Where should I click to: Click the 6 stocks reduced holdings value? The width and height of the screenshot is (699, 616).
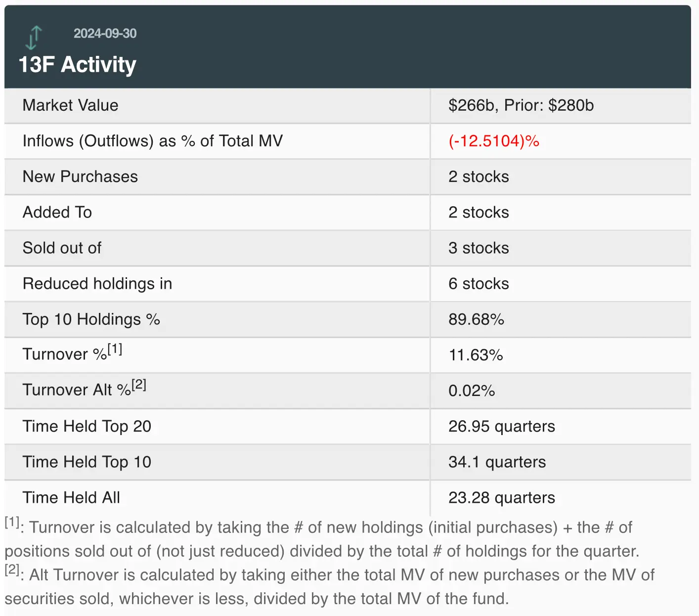point(479,284)
